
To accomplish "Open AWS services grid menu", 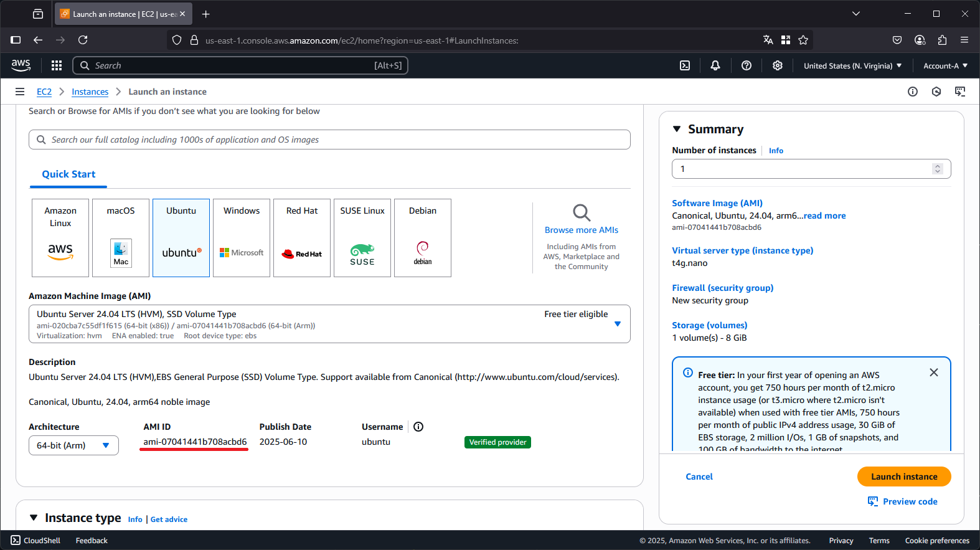I will pyautogui.click(x=57, y=65).
